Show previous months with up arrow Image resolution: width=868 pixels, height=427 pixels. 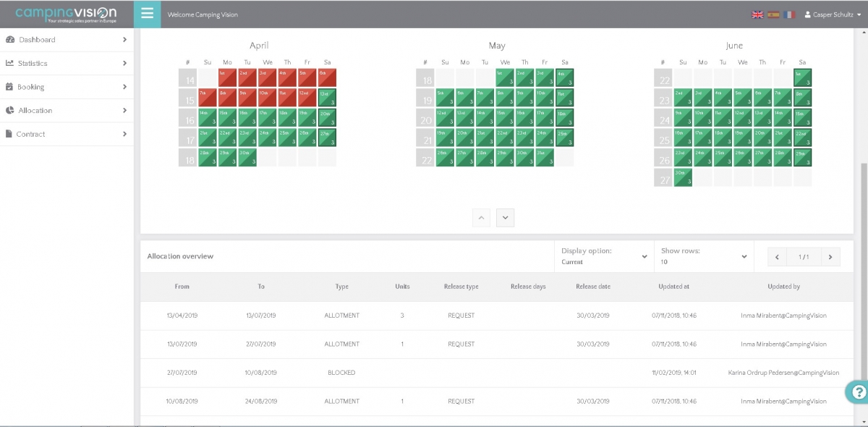point(482,217)
